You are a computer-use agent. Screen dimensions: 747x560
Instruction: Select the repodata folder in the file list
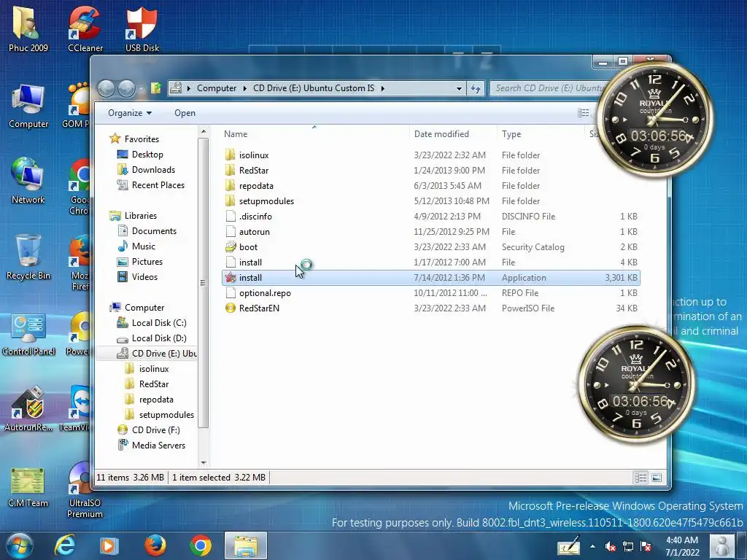(x=430, y=186)
